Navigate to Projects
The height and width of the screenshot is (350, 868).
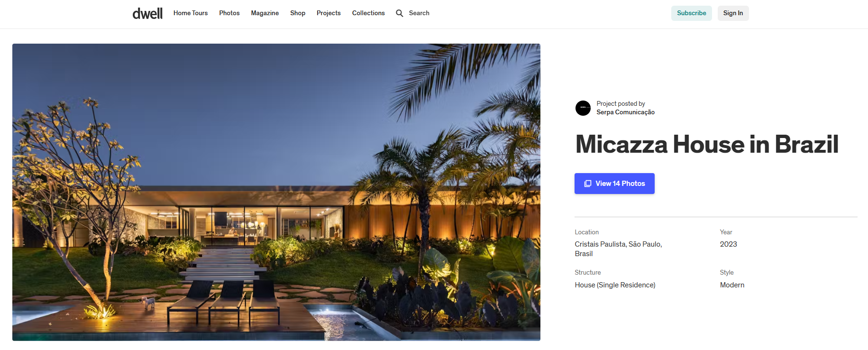click(329, 13)
